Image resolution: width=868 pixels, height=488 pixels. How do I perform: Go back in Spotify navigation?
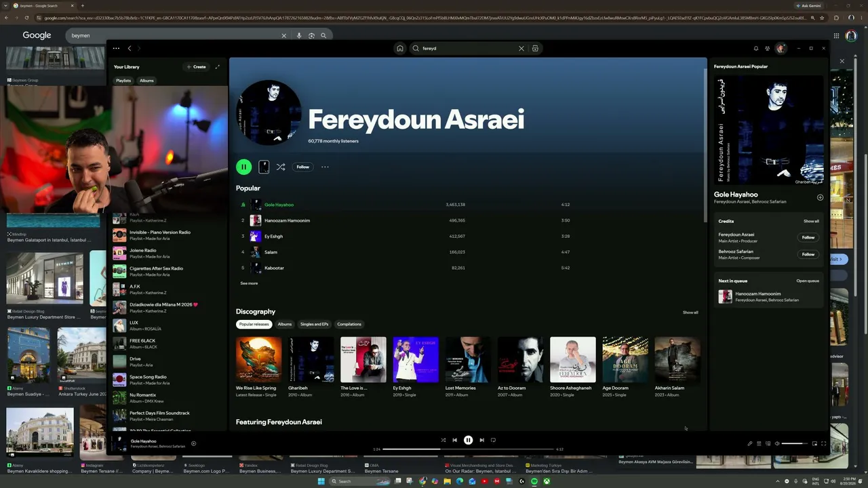click(130, 48)
